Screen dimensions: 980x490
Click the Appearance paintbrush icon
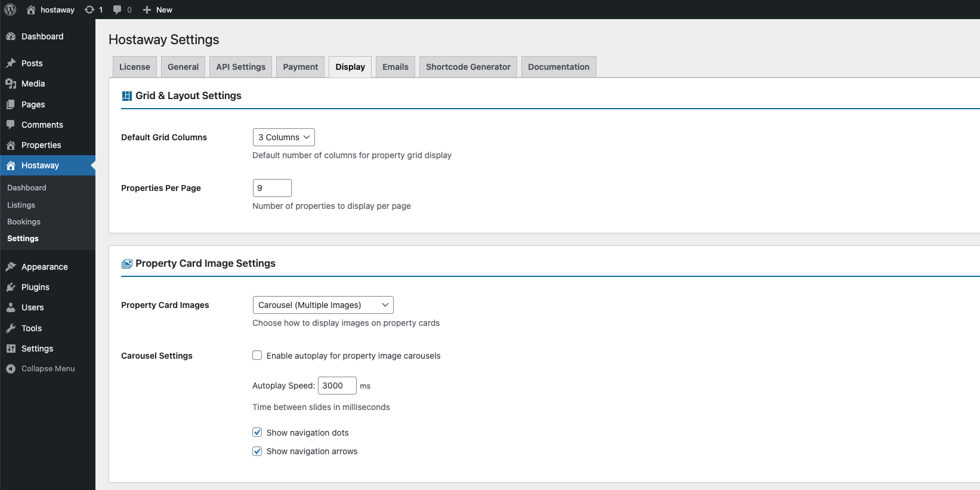(11, 267)
